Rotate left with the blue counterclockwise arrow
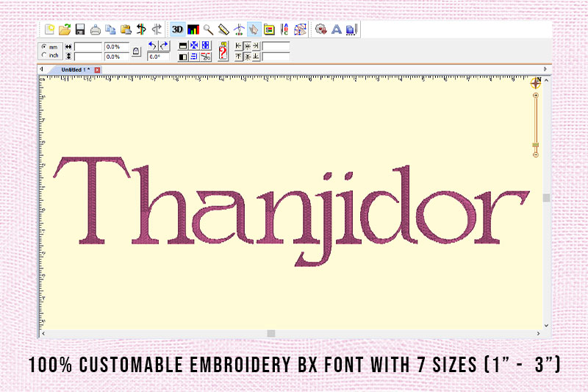This screenshot has width=588, height=392. pos(152,46)
